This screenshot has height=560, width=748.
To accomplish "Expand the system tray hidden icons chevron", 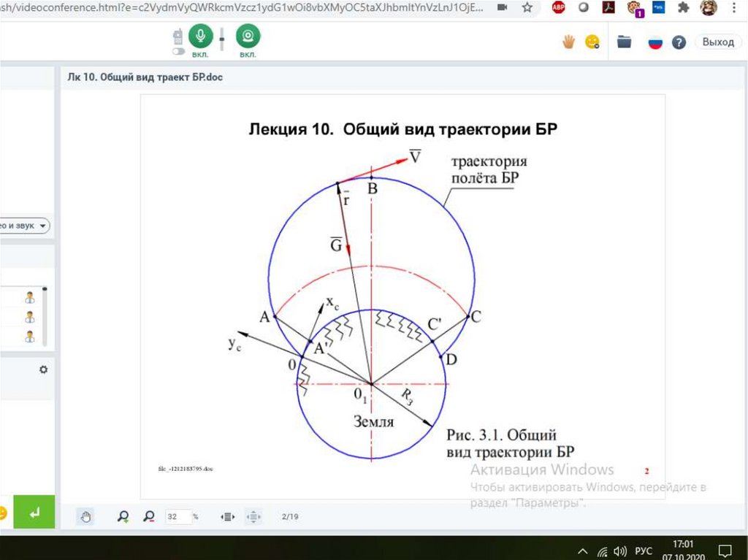I will [582, 551].
